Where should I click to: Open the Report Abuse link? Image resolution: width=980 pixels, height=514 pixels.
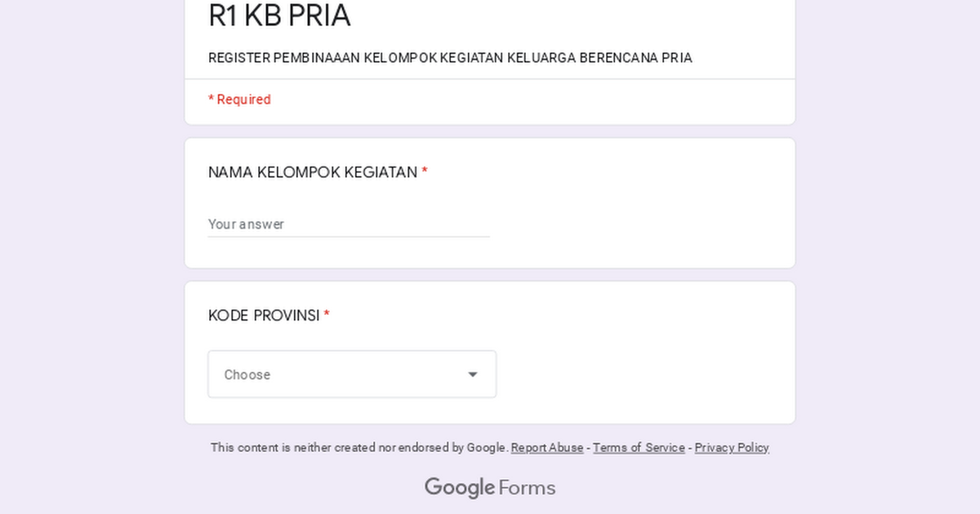546,447
